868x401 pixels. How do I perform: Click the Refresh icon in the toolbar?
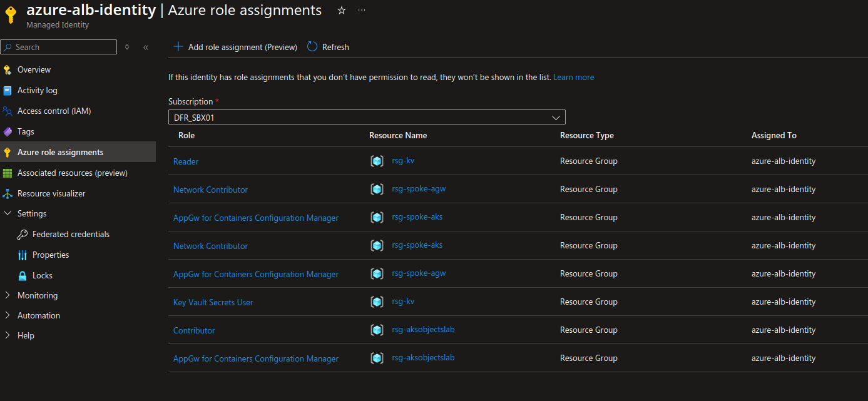click(312, 47)
